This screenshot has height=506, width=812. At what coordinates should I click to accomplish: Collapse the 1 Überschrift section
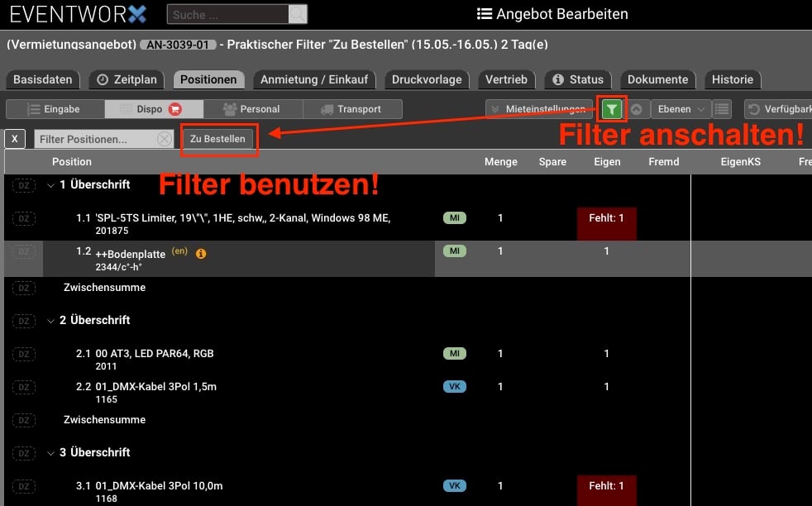point(51,185)
